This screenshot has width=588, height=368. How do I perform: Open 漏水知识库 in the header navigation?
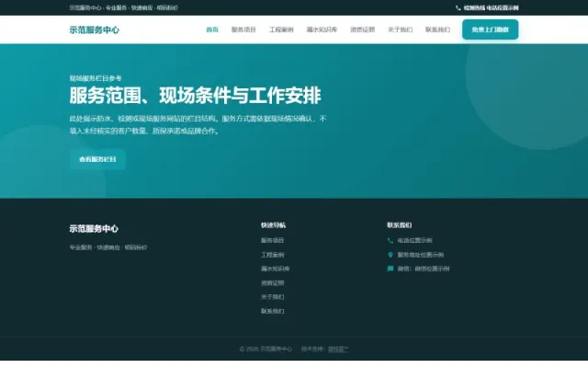click(x=322, y=29)
